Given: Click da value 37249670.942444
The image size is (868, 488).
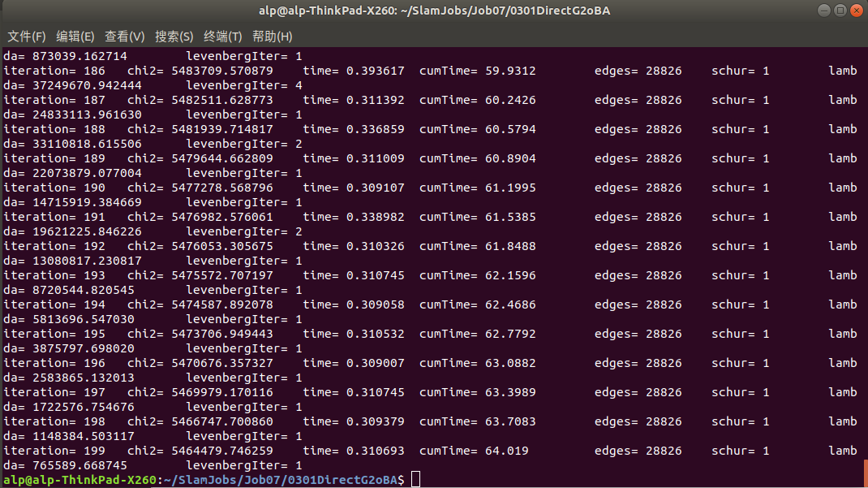Looking at the screenshot, I should point(87,86).
